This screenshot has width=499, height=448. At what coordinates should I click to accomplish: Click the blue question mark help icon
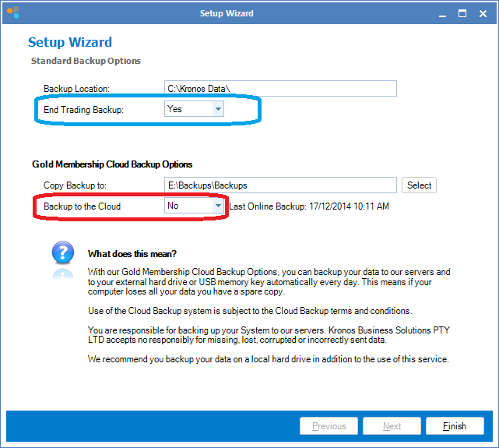point(62,253)
